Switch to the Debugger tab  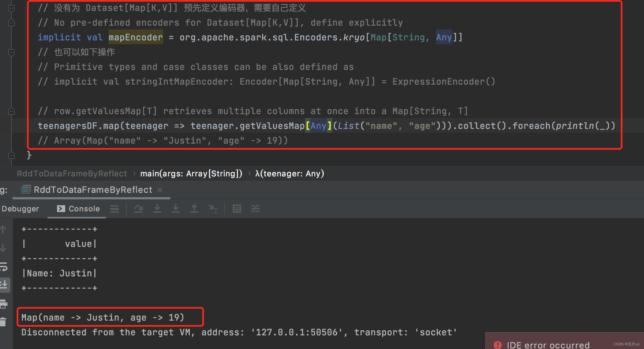tap(20, 209)
